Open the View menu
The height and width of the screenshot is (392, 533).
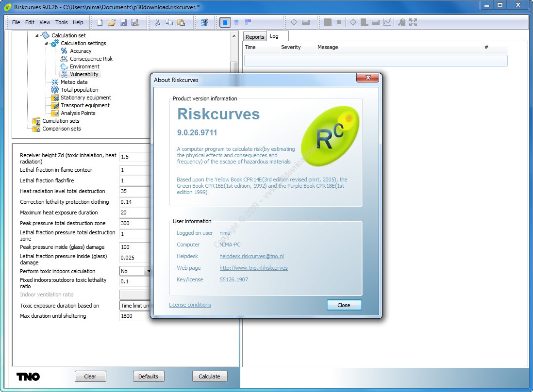[x=45, y=22]
